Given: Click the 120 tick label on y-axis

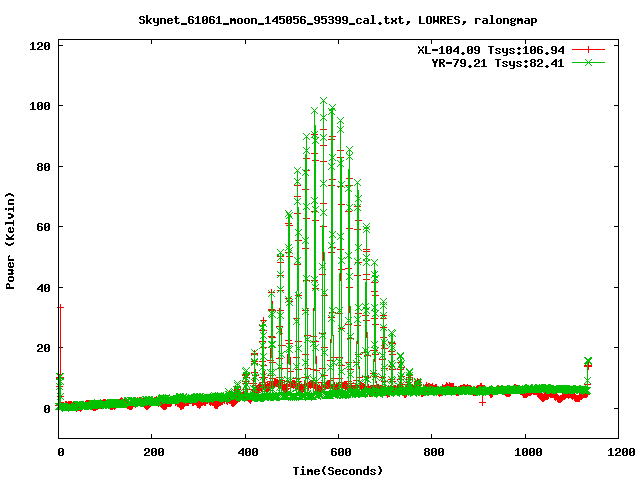Looking at the screenshot, I should click(41, 46).
